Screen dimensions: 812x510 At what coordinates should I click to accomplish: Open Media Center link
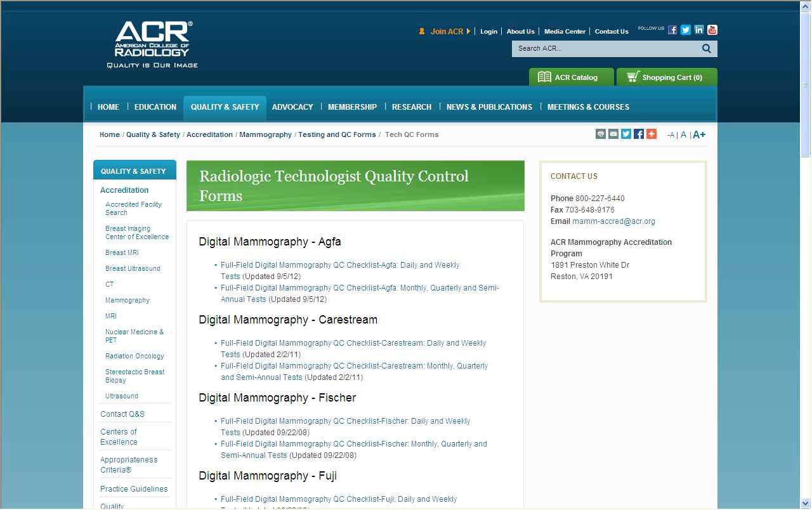pyautogui.click(x=565, y=31)
